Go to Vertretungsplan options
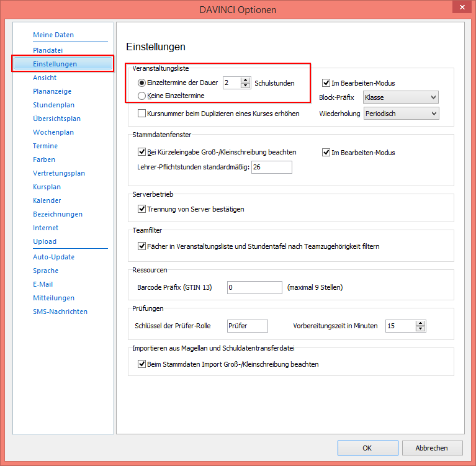 coord(59,173)
